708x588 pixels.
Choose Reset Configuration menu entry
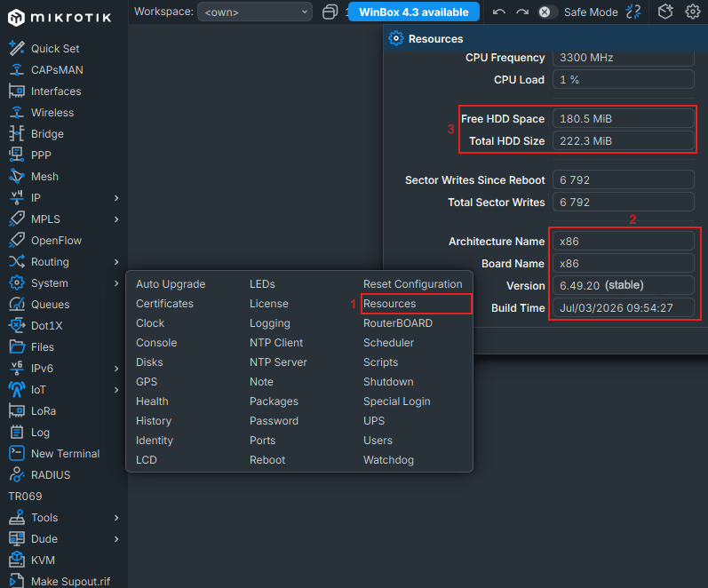tap(413, 284)
